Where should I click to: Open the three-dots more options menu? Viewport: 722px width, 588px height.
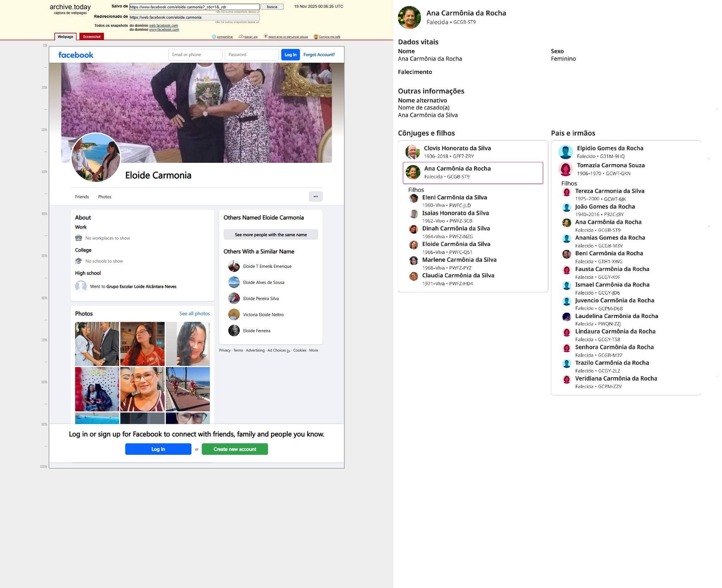pos(316,197)
